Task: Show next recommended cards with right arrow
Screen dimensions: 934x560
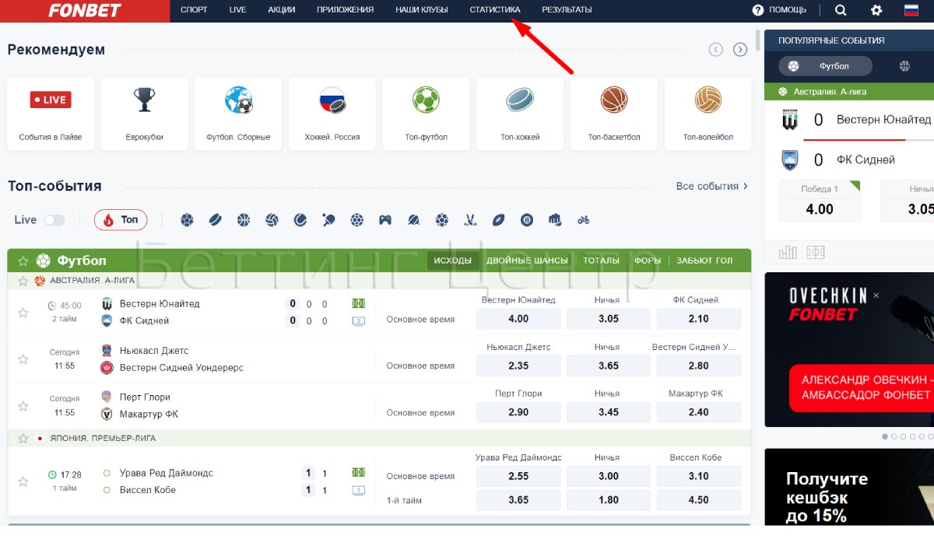Action: point(740,50)
